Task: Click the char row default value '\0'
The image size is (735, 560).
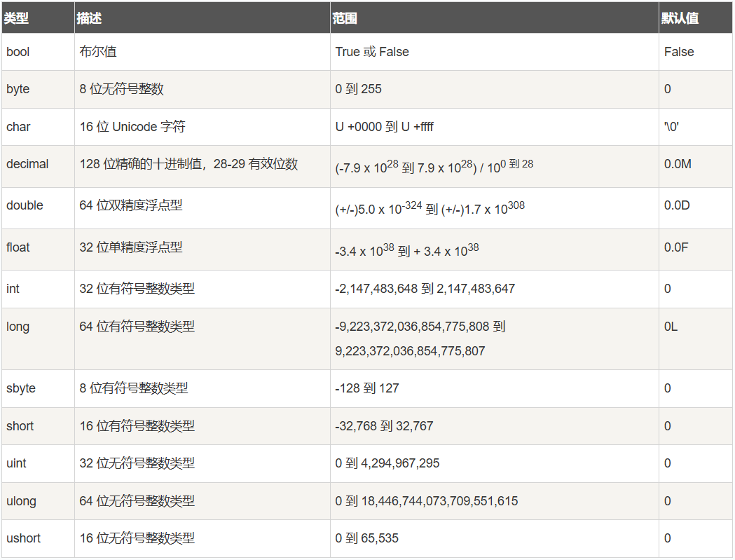Action: 671,127
